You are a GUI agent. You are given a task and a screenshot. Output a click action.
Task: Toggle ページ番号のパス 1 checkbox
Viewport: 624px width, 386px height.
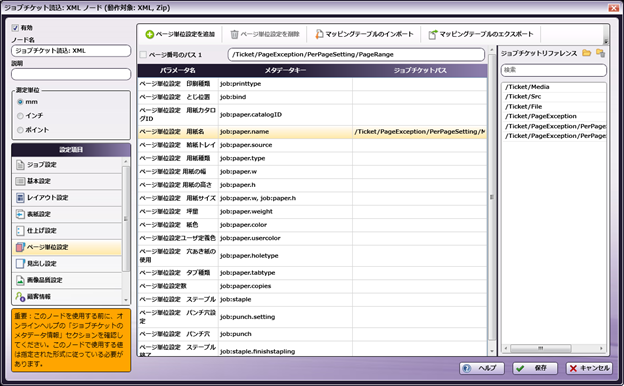[143, 55]
